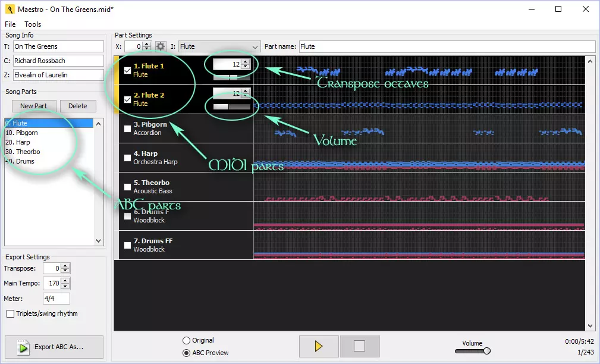Start playback with the play button
Viewport: 600px width, 364px height.
coord(319,346)
